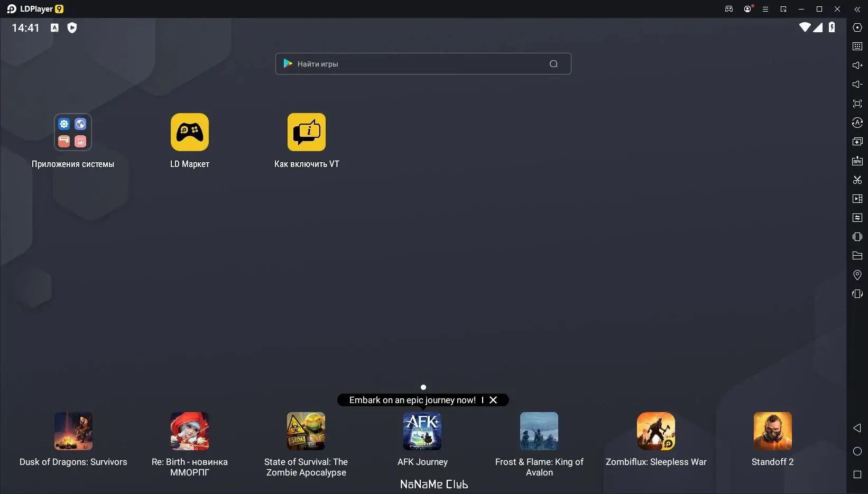868x494 pixels.
Task: Take a screenshot with the scissors icon
Action: click(857, 180)
